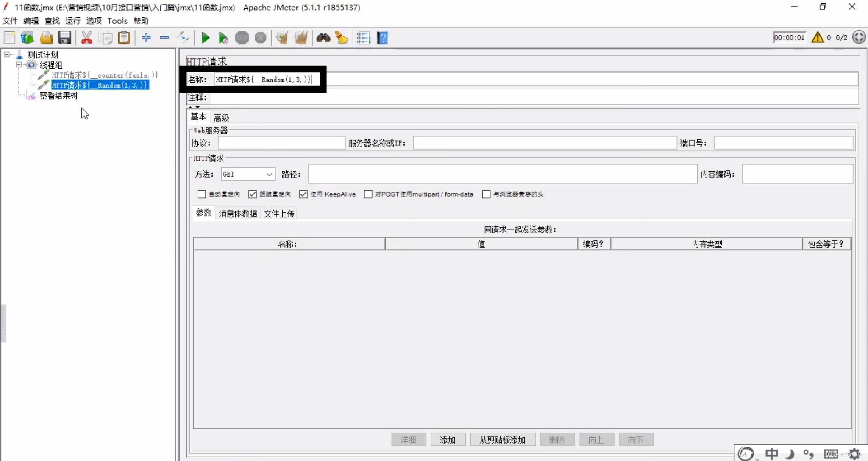
Task: Click the 添加 button
Action: (x=448, y=439)
